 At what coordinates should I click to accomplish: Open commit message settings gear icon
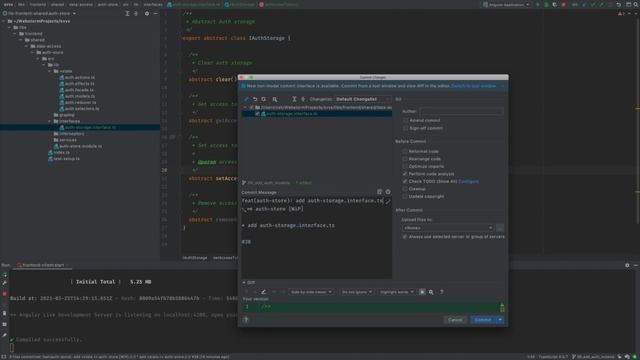tap(388, 192)
